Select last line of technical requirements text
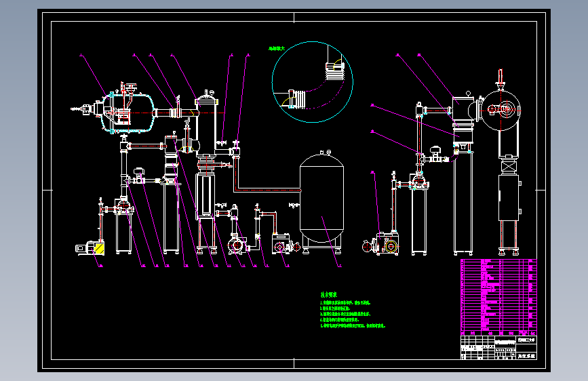This screenshot has height=381, width=588. [x=353, y=326]
